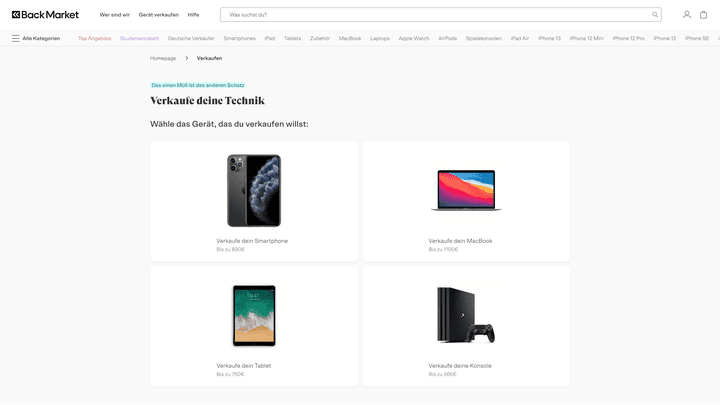This screenshot has height=405, width=720.
Task: Click the Hilfe header link
Action: (193, 15)
